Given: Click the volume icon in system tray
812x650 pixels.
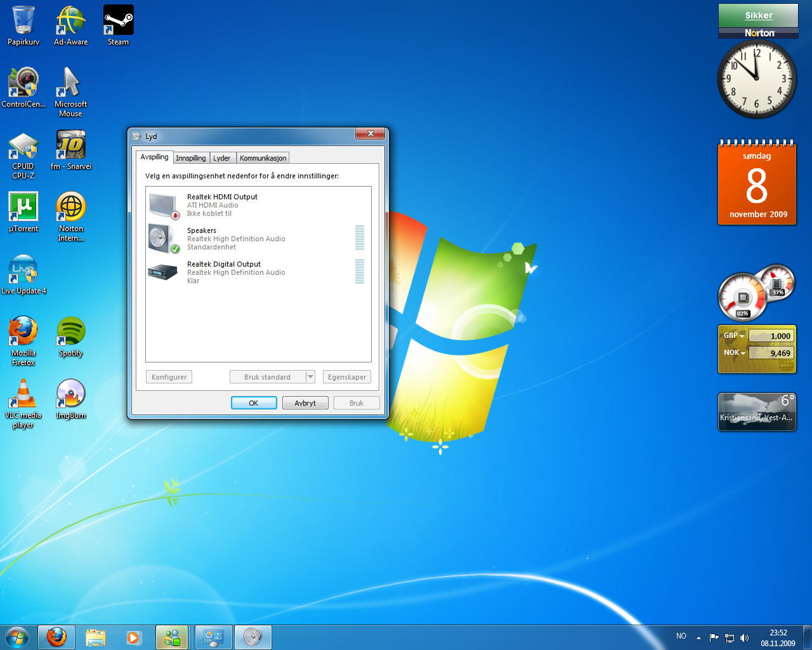Looking at the screenshot, I should 744,638.
